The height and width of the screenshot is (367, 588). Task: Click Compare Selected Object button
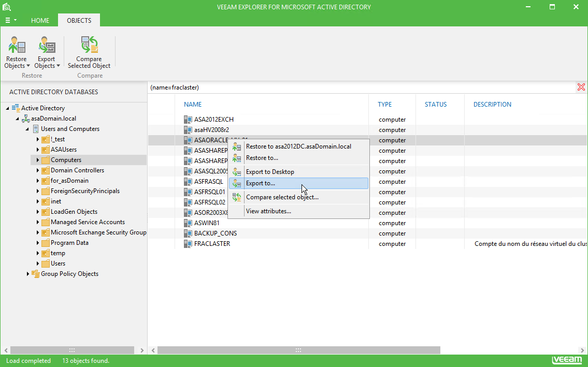89,52
